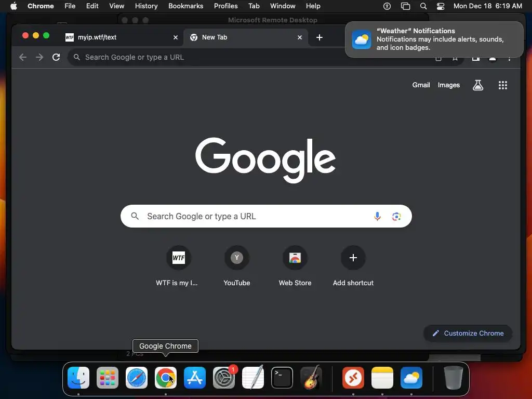Viewport: 532px width, 399px height.
Task: Click the accessibility icon in menu bar
Action: coord(387,6)
